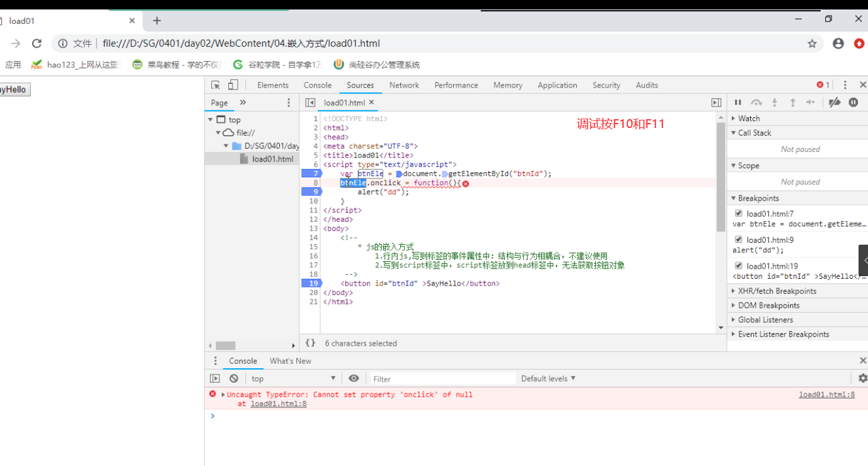The height and width of the screenshot is (466, 868).
Task: Toggle the breakpoint on line 19 gutter
Action: click(x=311, y=283)
